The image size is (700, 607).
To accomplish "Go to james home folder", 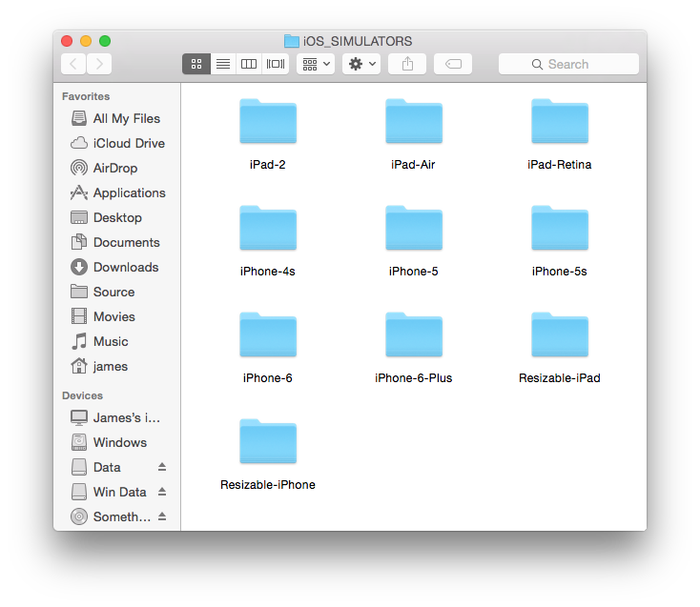I will [117, 366].
